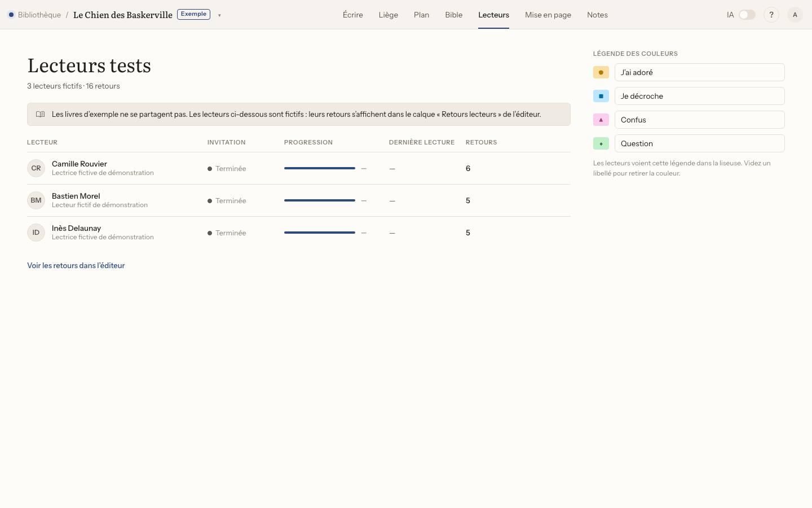Click the CR avatar for Camille Rouvier
The height and width of the screenshot is (508, 812).
pos(36,168)
